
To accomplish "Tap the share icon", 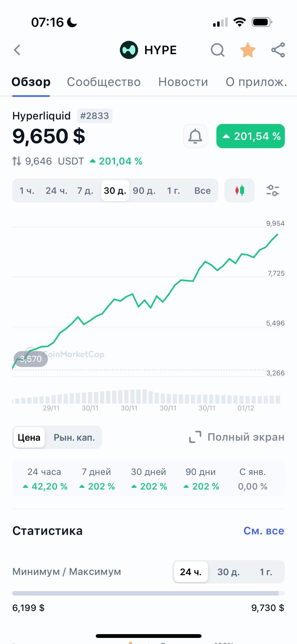I will coord(278,50).
